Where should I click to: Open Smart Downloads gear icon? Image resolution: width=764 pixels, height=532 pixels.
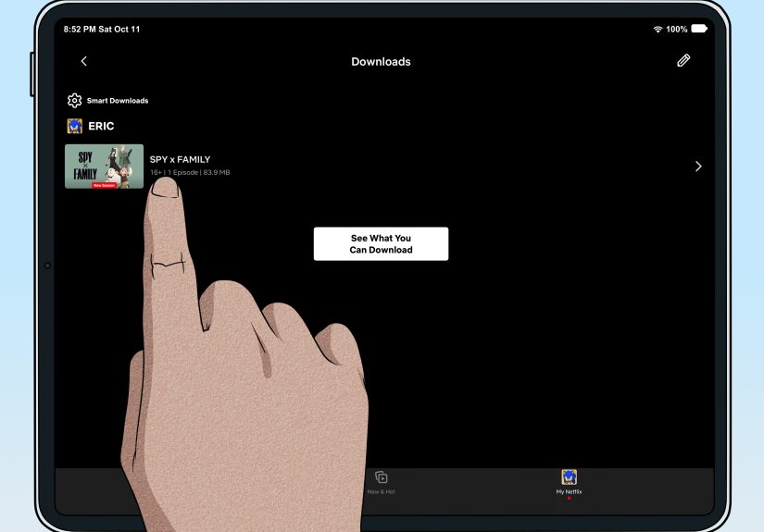75,100
